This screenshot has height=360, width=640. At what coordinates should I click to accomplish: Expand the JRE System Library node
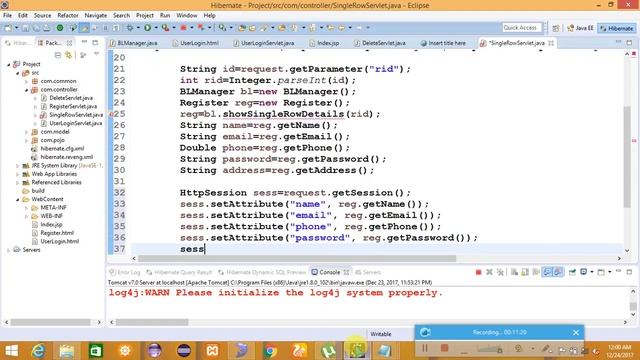[x=18, y=166]
